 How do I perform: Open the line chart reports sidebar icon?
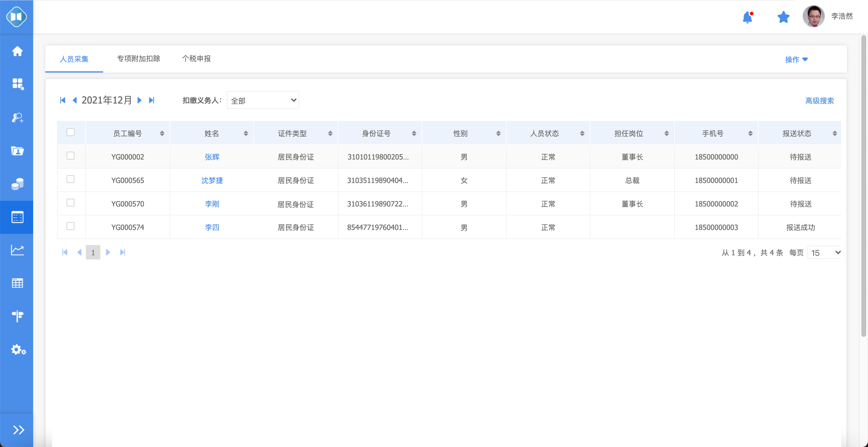tap(17, 250)
